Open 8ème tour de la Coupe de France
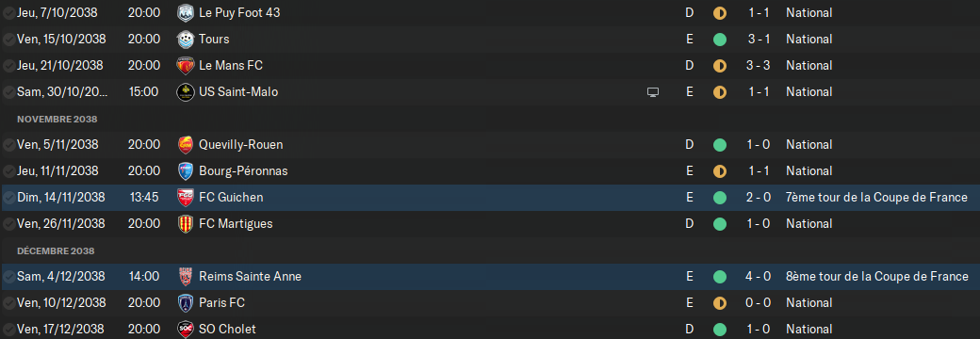Viewport: 980px width, 339px height. (877, 276)
